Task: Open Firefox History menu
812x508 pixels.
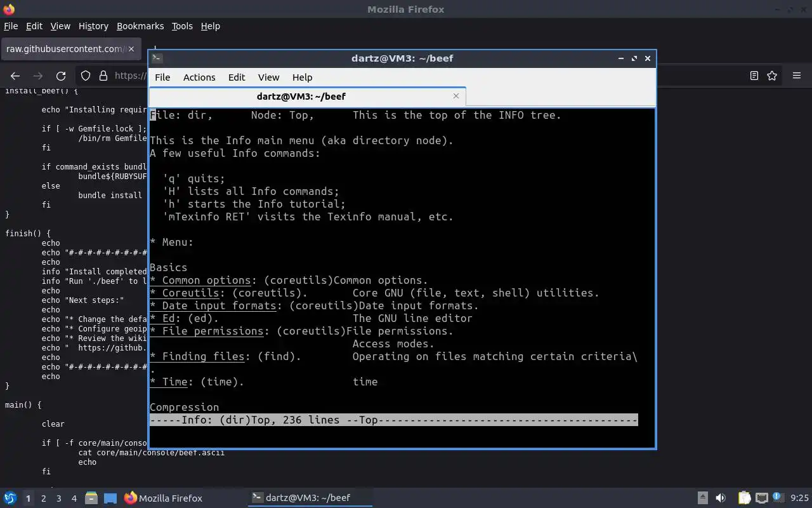Action: [x=93, y=26]
